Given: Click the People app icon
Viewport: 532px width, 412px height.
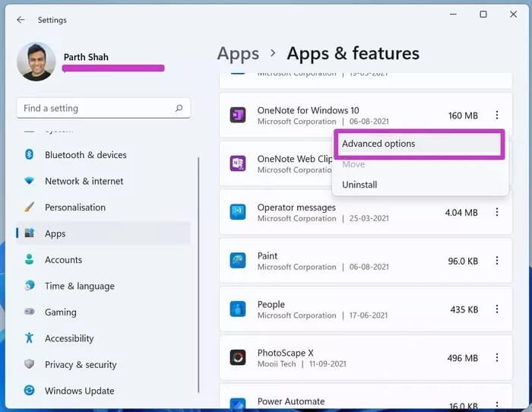Looking at the screenshot, I should pos(238,309).
